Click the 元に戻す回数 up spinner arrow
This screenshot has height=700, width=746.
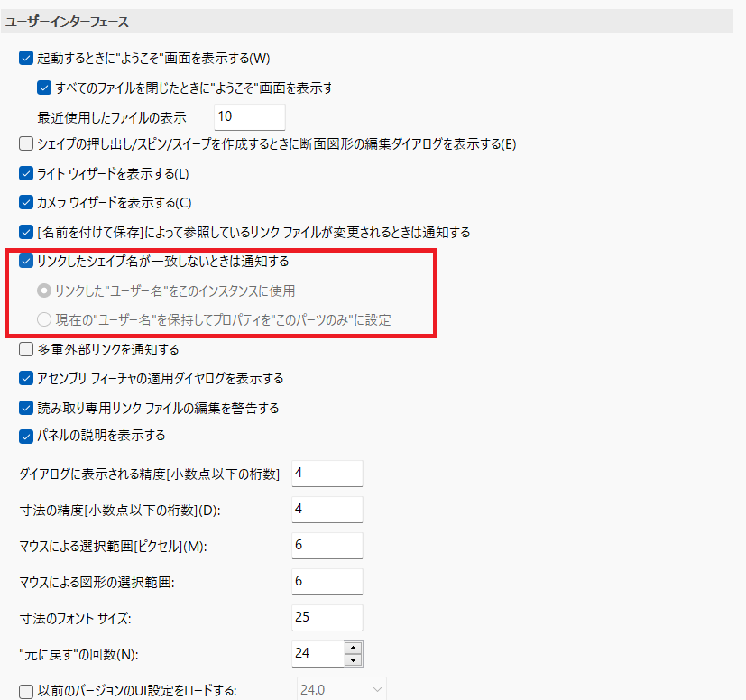(x=355, y=648)
